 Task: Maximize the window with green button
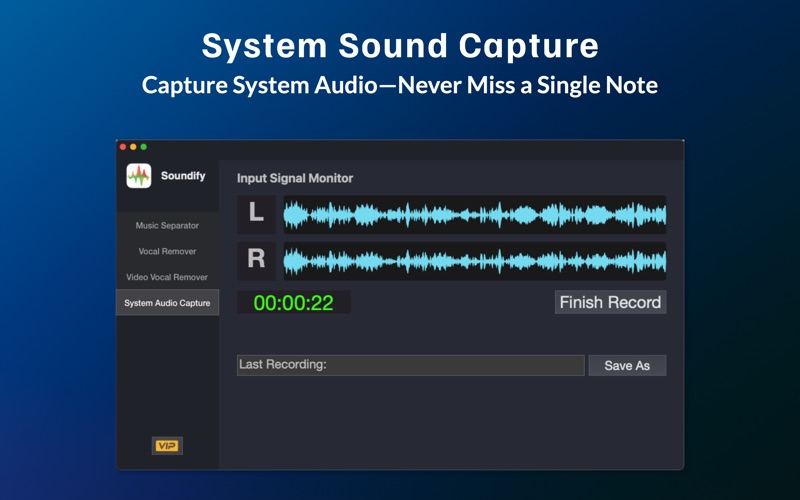144,147
